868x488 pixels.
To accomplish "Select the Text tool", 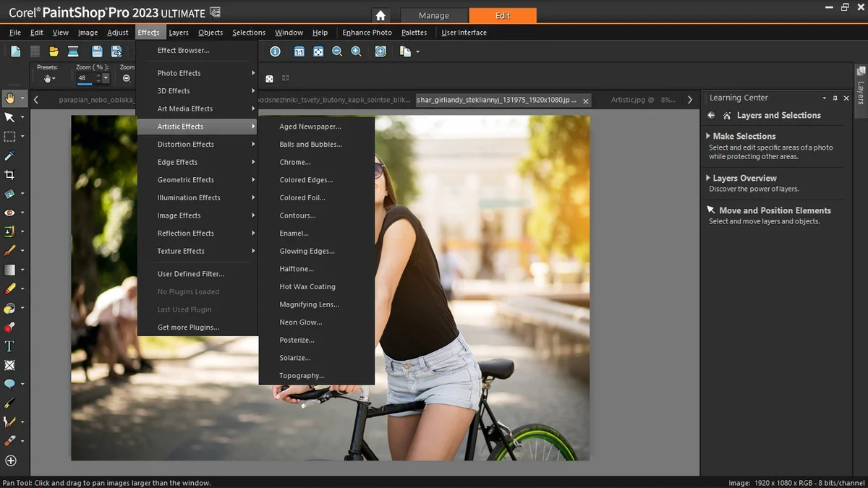I will click(9, 346).
